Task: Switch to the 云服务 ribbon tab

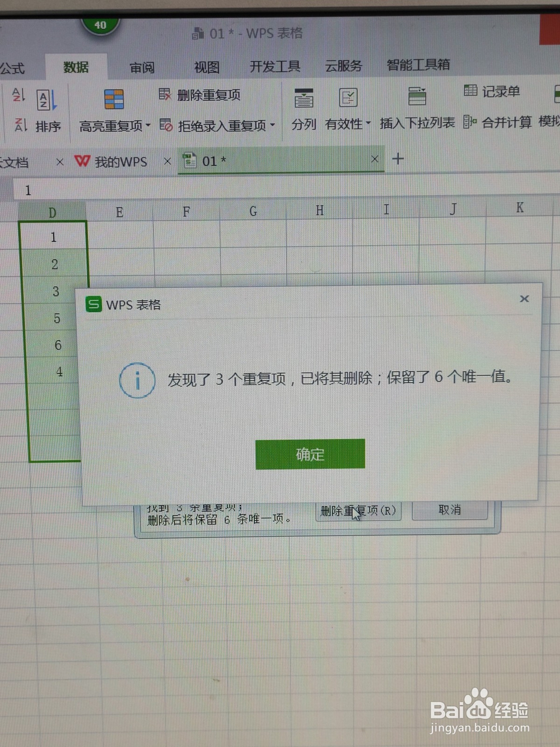Action: [x=343, y=66]
